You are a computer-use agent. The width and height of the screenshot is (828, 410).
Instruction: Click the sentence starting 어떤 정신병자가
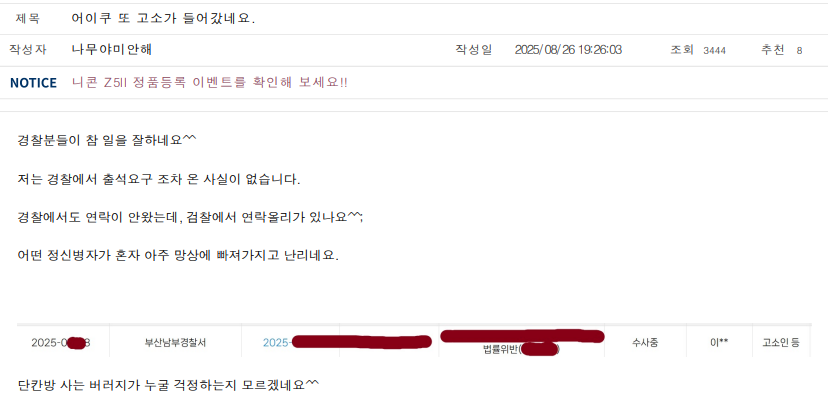[178, 256]
